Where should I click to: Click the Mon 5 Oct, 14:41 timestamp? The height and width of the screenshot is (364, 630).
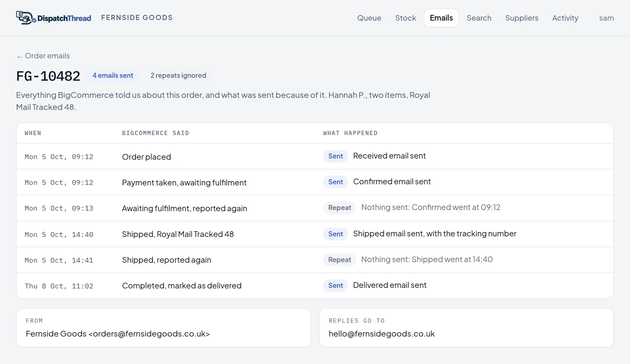point(59,260)
